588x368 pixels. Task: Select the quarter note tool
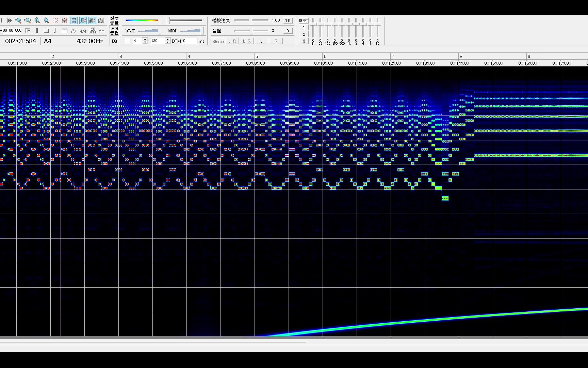point(55,31)
